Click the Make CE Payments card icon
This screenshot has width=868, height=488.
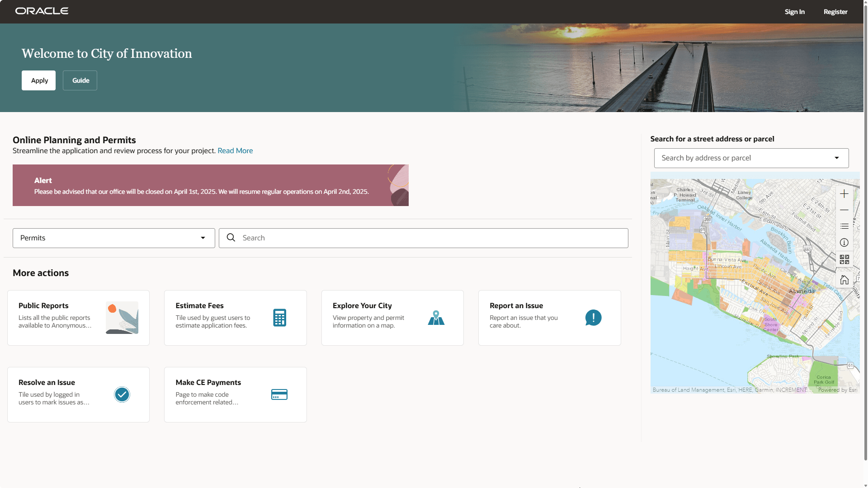point(279,394)
